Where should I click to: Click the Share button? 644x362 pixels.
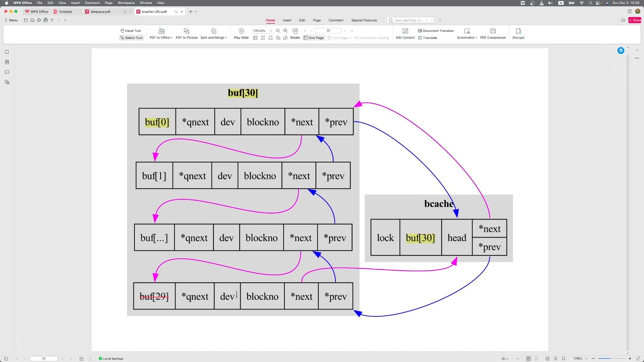pyautogui.click(x=635, y=20)
